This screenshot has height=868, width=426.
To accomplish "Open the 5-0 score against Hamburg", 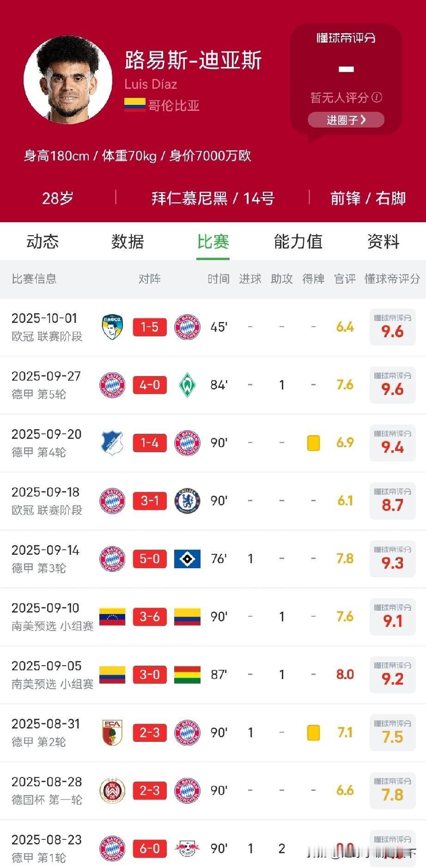I will pos(150,559).
